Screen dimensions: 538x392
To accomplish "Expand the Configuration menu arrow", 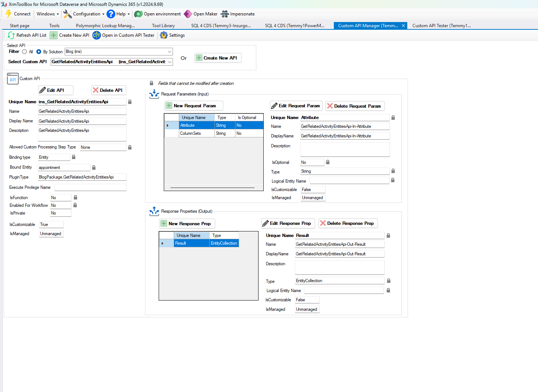I will coord(103,14).
